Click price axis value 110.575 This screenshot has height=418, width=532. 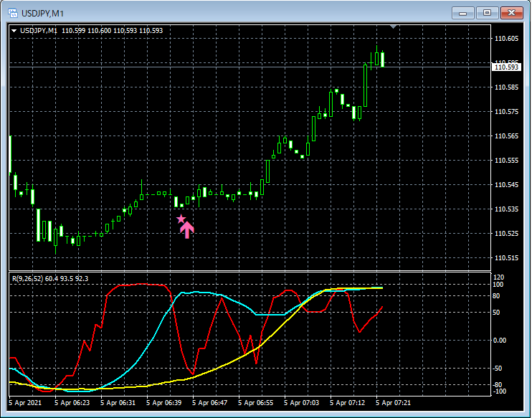pyautogui.click(x=507, y=112)
